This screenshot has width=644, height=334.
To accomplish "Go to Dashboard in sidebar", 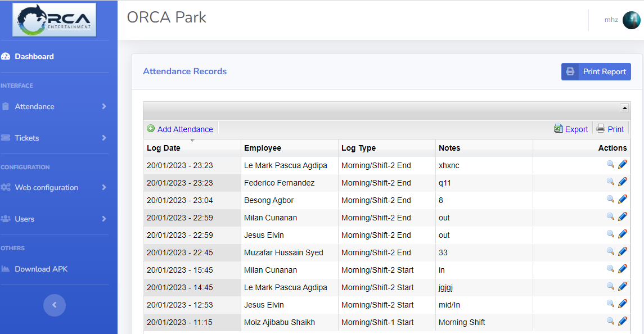I will [x=34, y=56].
